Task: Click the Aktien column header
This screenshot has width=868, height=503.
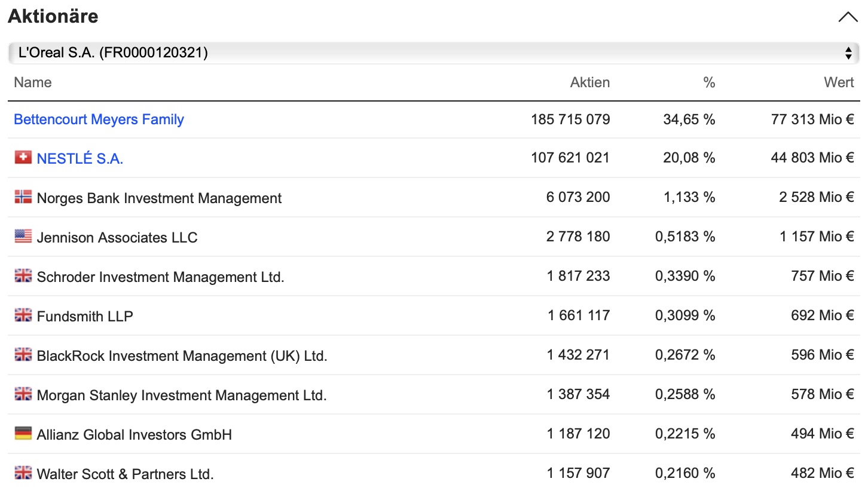Action: [x=589, y=82]
